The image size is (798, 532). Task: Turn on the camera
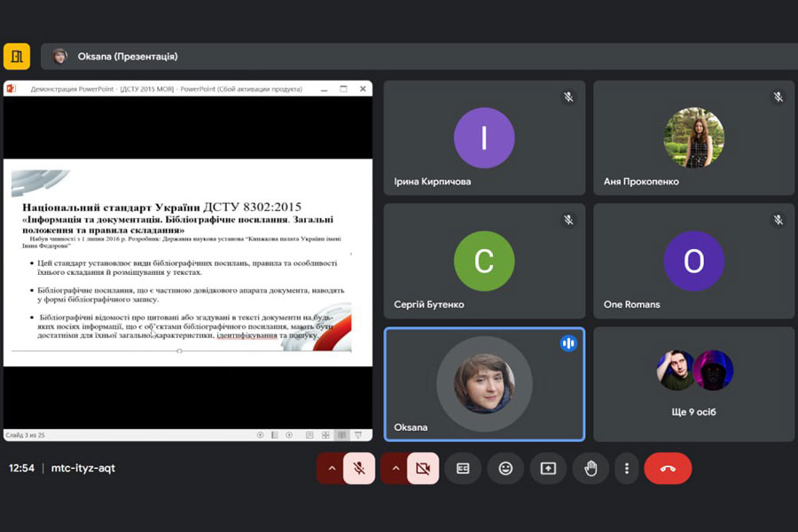pyautogui.click(x=423, y=468)
